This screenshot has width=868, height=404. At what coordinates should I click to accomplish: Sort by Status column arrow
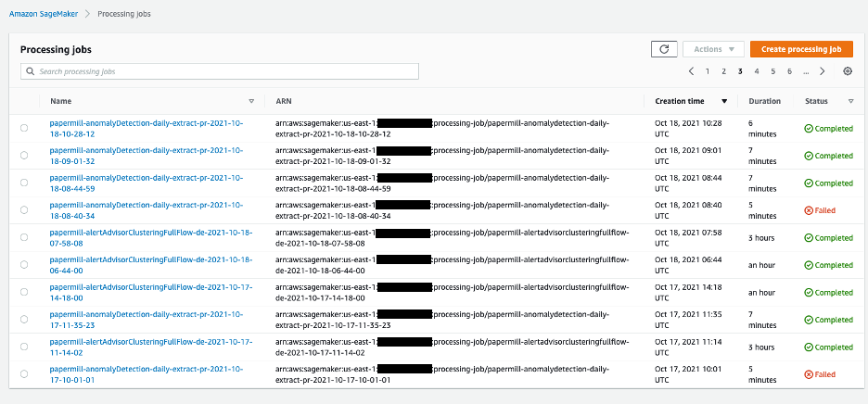(x=850, y=101)
